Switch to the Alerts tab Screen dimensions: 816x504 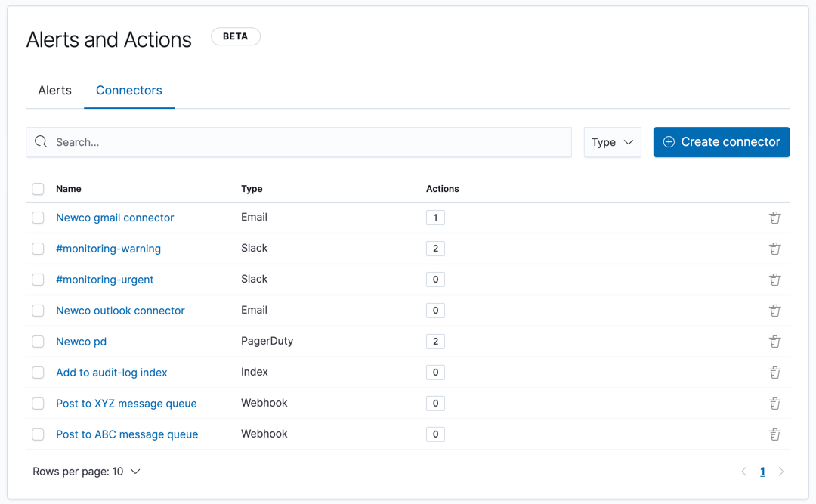54,90
